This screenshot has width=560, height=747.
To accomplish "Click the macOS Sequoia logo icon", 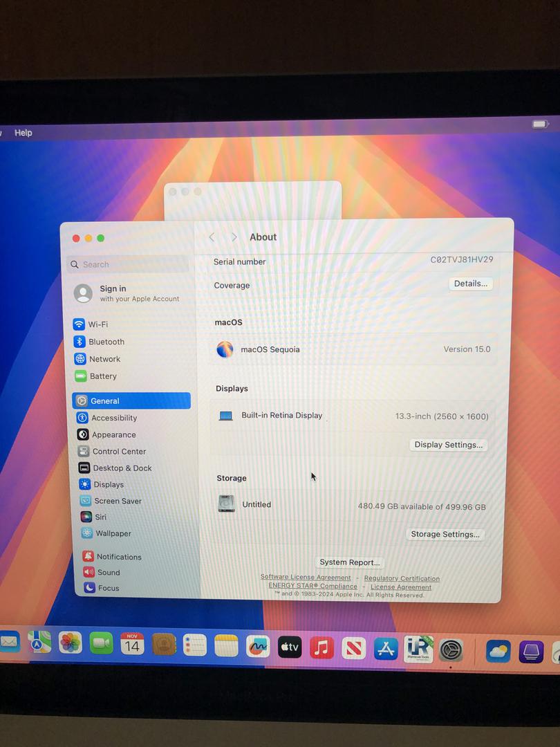I will click(225, 349).
